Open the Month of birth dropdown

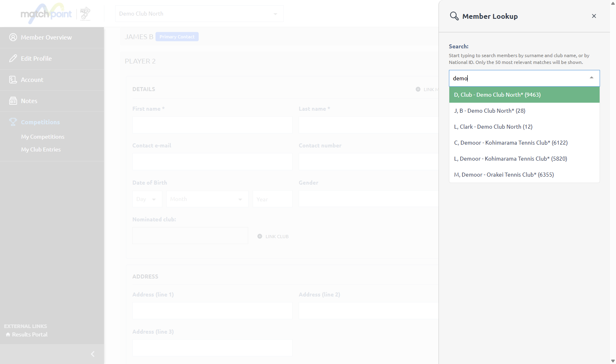pos(207,199)
